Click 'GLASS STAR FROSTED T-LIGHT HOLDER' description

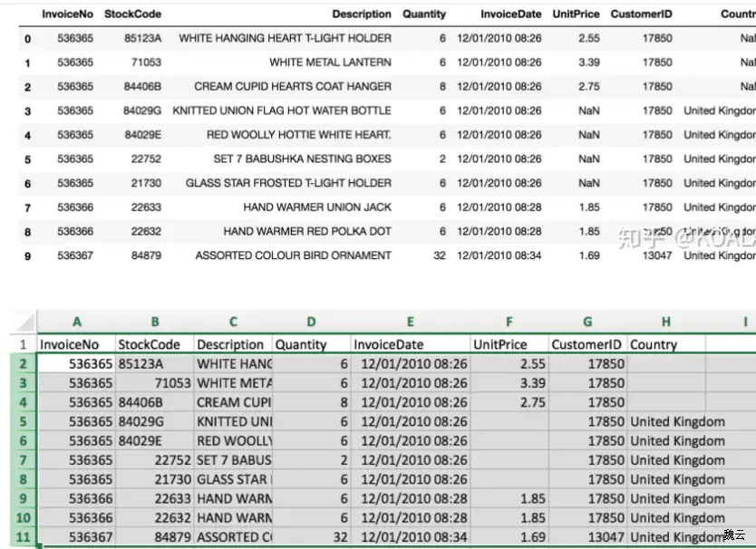(288, 183)
